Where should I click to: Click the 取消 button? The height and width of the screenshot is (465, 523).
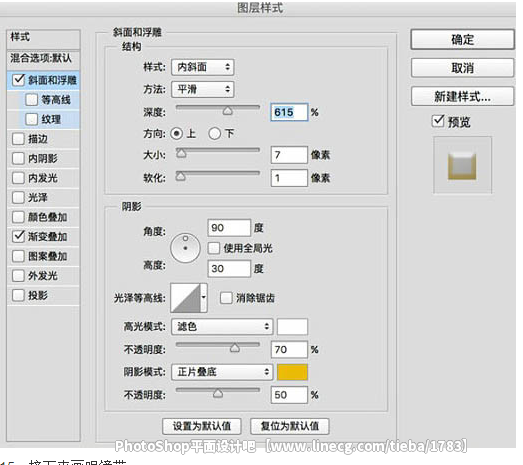point(462,68)
